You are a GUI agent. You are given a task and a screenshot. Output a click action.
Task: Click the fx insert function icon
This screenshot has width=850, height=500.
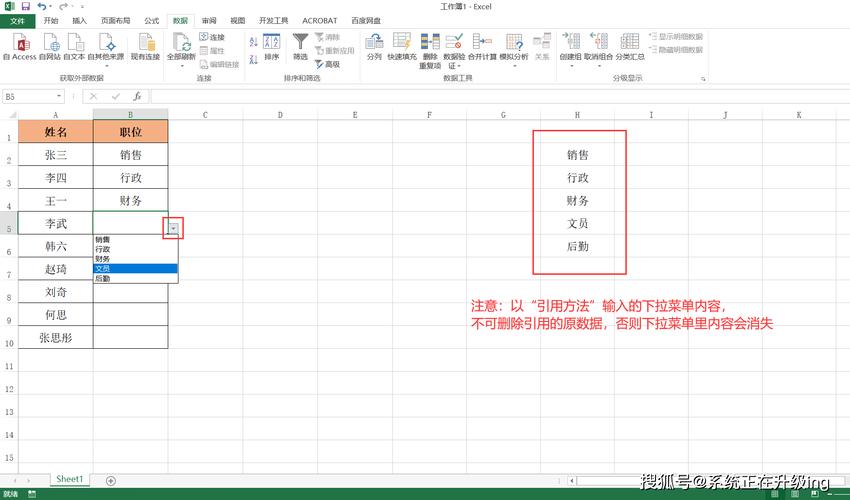pos(137,97)
